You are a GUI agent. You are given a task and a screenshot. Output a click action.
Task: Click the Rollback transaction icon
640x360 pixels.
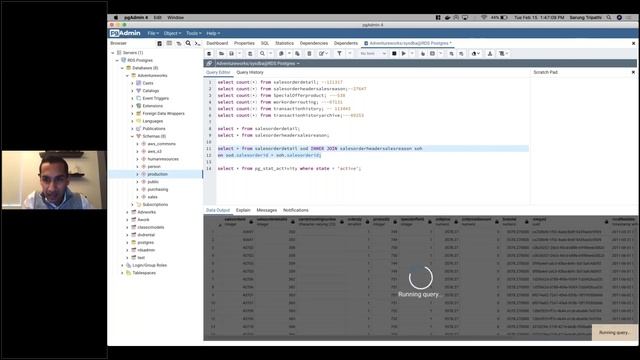coord(461,53)
